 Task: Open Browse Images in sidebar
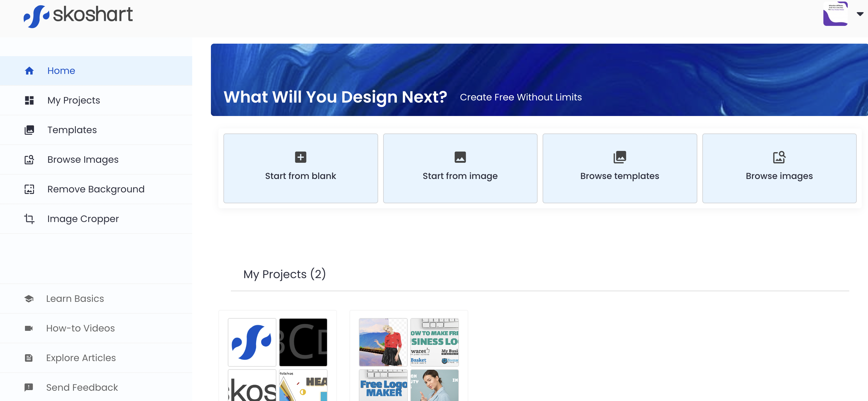tap(96, 160)
